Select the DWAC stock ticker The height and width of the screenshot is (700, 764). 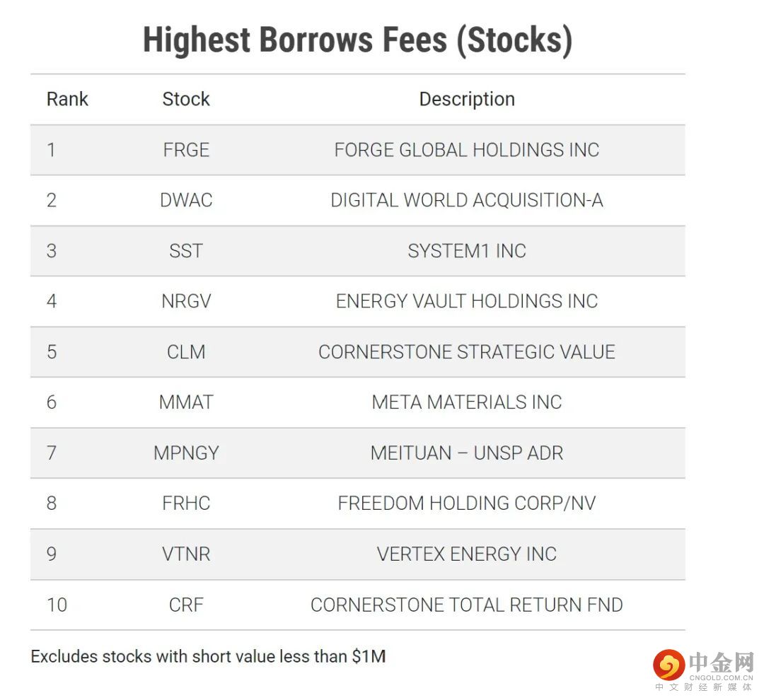[x=186, y=200]
